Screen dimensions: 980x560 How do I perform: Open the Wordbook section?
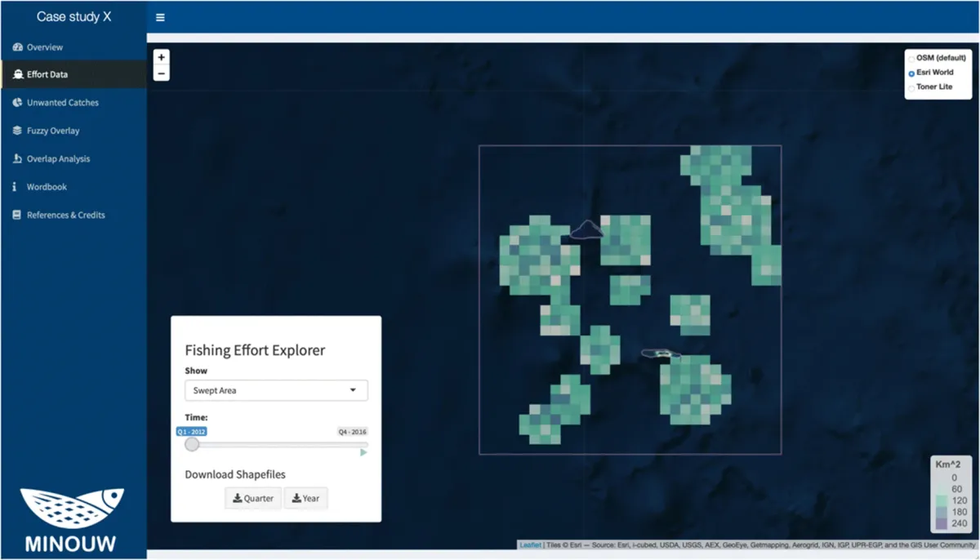[73, 187]
